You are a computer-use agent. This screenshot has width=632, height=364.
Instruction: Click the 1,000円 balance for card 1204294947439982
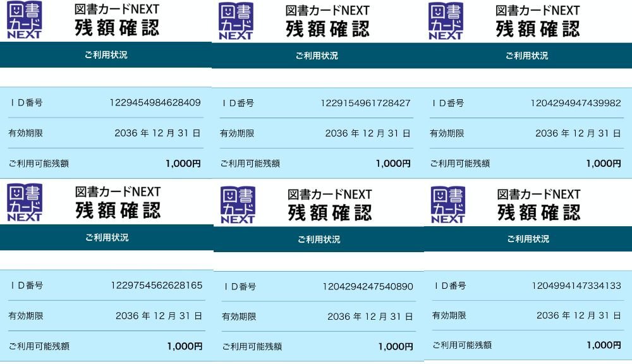[x=604, y=164]
